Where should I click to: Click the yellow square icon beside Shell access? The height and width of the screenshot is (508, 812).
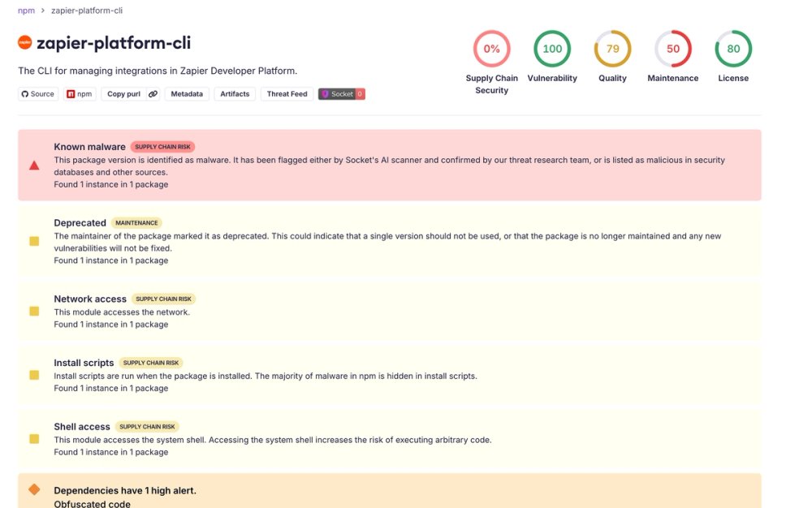pos(33,438)
